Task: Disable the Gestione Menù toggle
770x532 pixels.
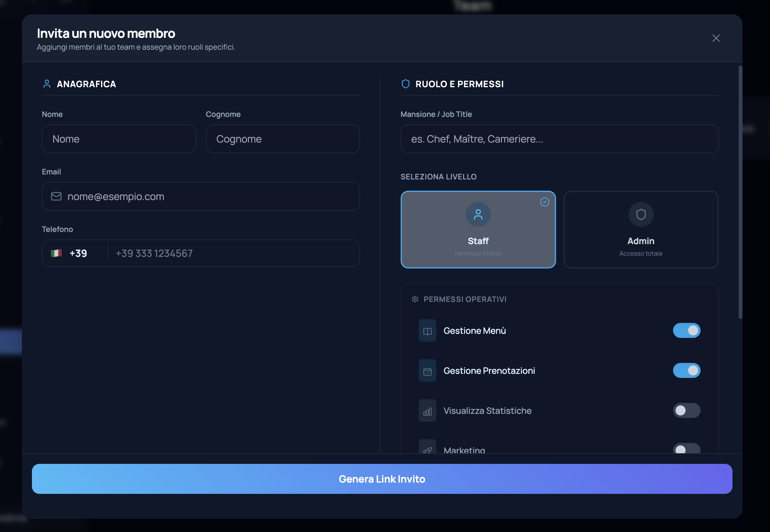Action: click(x=686, y=331)
